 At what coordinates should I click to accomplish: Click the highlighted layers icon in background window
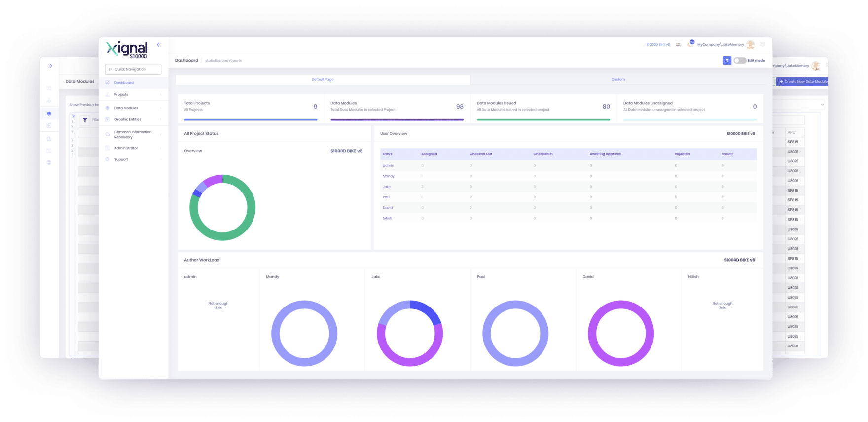coord(49,114)
